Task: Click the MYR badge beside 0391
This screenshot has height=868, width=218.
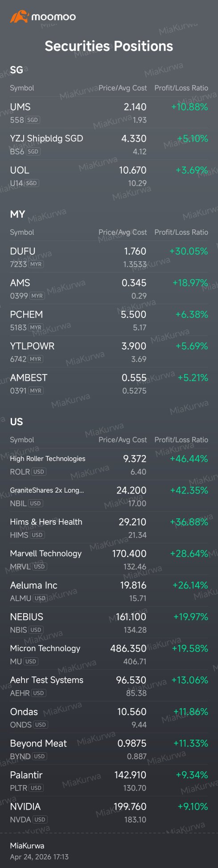Action: click(x=36, y=391)
